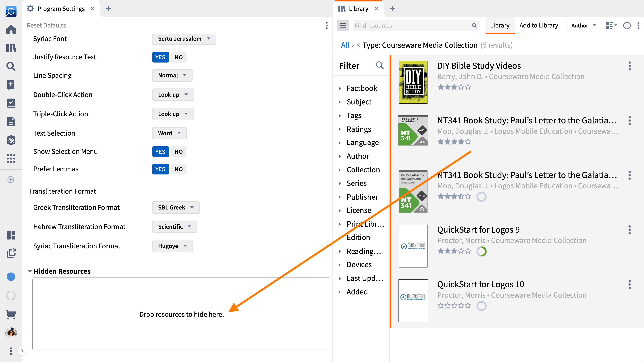Click the DIY Bible Study cover thumbnail

click(x=413, y=82)
